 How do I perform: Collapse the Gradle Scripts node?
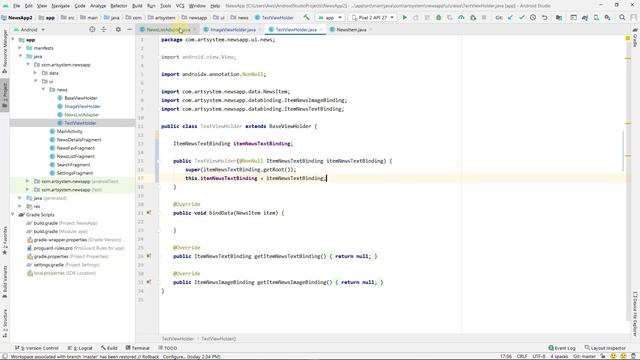(13, 214)
